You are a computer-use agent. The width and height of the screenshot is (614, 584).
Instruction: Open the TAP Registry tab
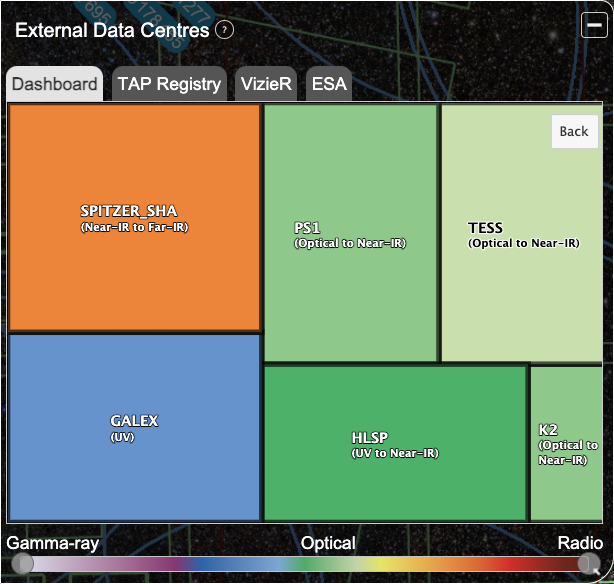click(x=169, y=84)
